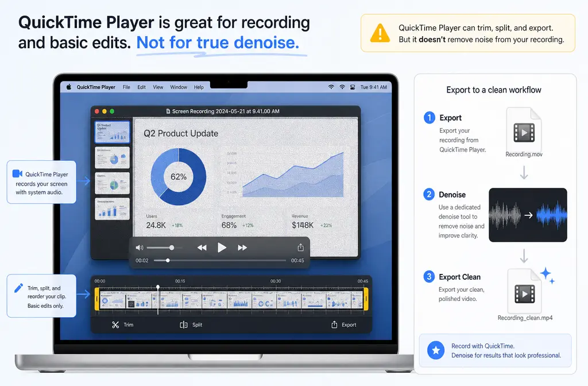Screen dimensions: 588x386
Task: Click the Screen Recording window title
Action: point(226,111)
